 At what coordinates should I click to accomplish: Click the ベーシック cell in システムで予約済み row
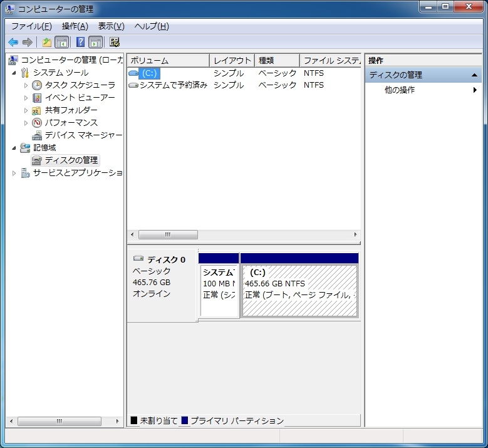[277, 85]
